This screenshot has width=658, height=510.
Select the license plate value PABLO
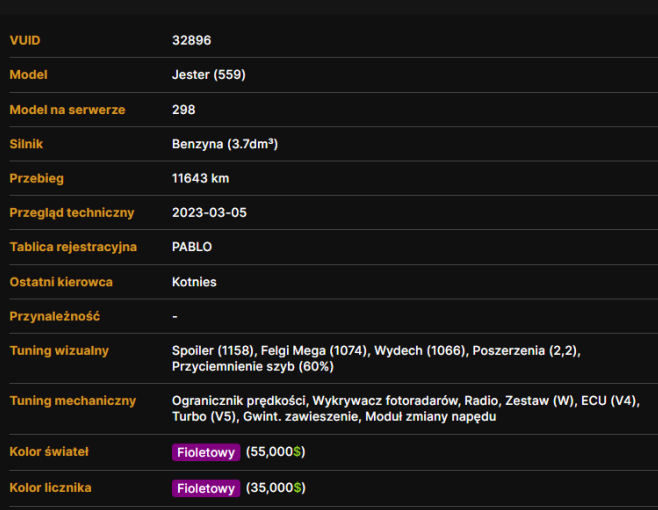(x=192, y=247)
